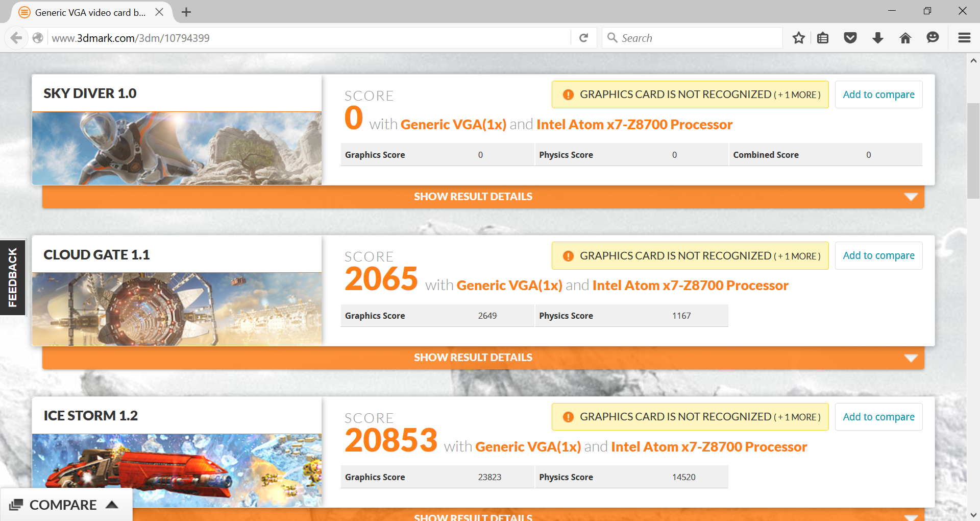Focus the URL address bar
The width and height of the screenshot is (980, 521).
pyautogui.click(x=309, y=38)
